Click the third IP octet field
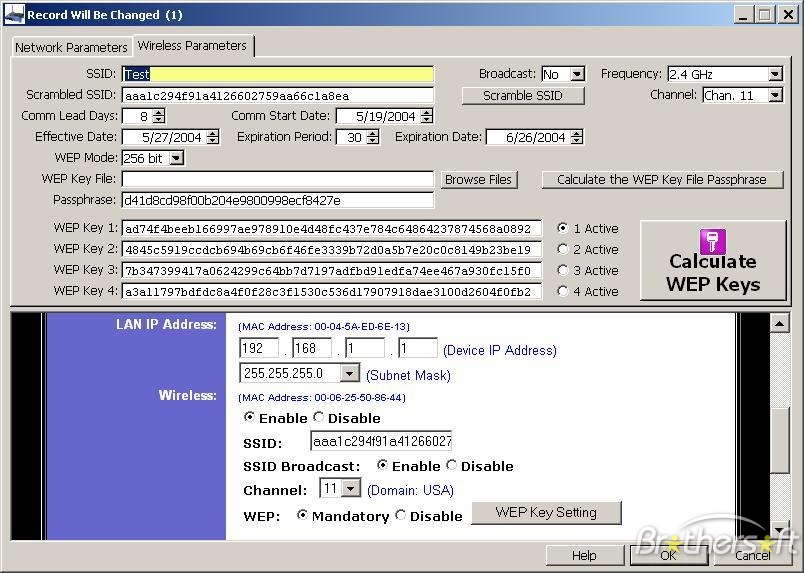 365,348
